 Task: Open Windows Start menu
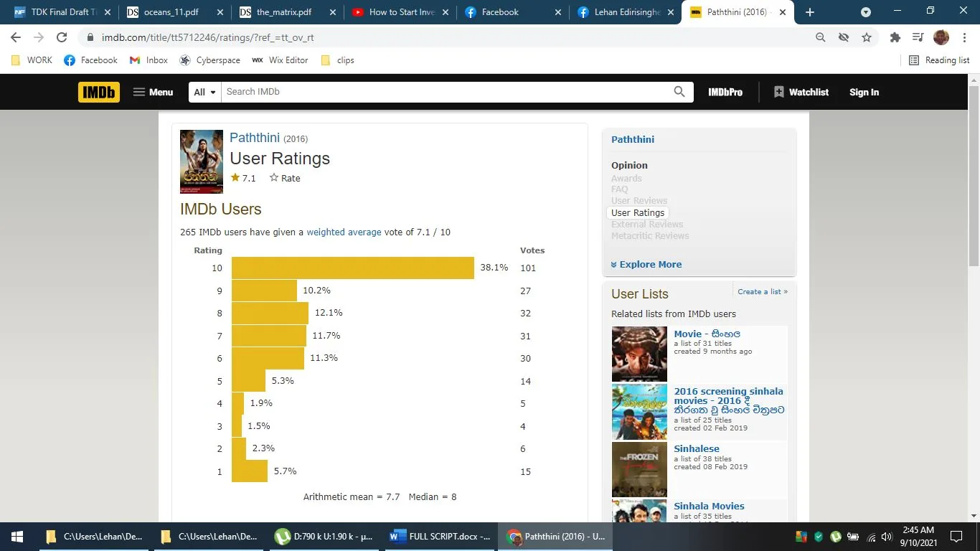17,536
